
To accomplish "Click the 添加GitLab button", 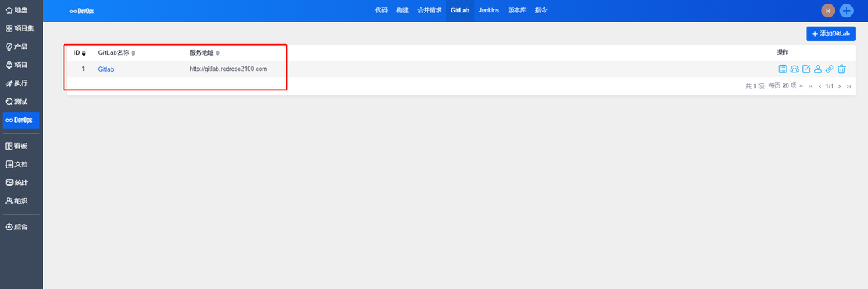I will click(830, 33).
